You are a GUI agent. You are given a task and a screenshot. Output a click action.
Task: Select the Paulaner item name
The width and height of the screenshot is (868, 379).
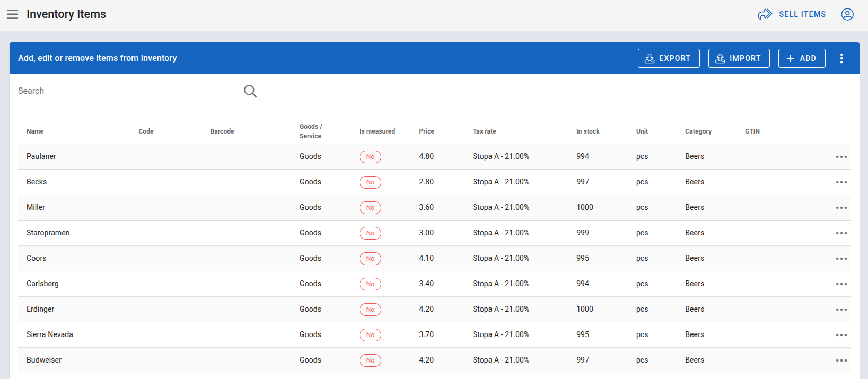[41, 156]
